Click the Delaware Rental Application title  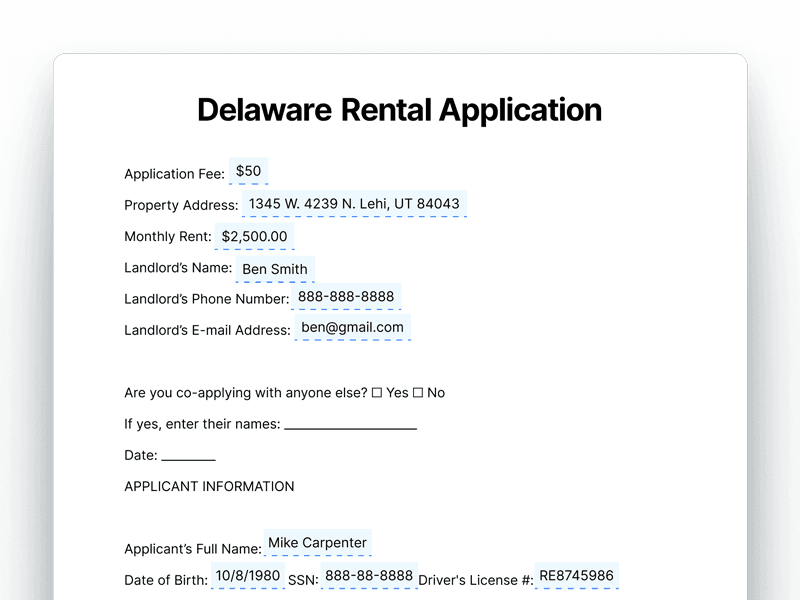coord(399,109)
